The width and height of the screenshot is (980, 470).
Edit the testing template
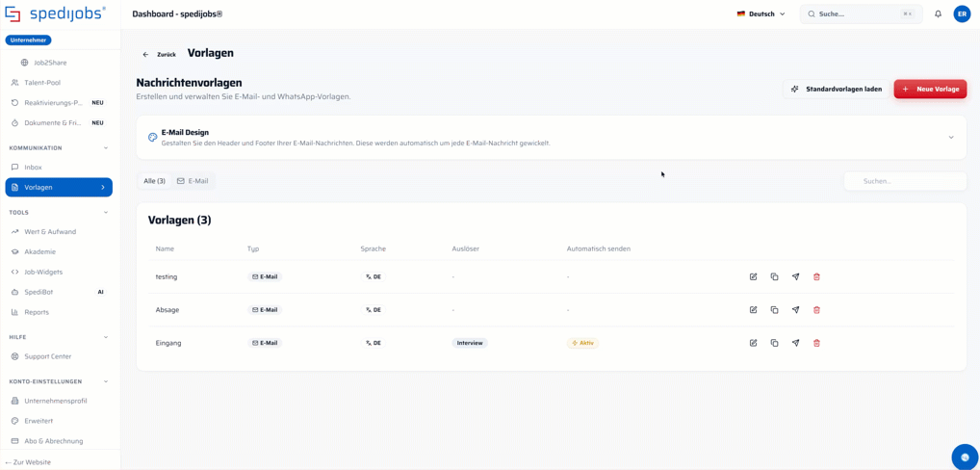coord(753,276)
